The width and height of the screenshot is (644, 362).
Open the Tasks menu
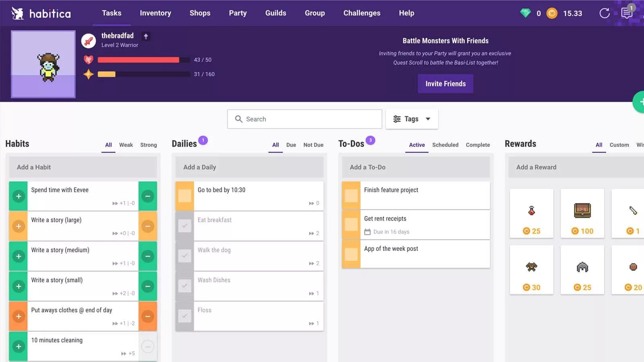coord(111,13)
